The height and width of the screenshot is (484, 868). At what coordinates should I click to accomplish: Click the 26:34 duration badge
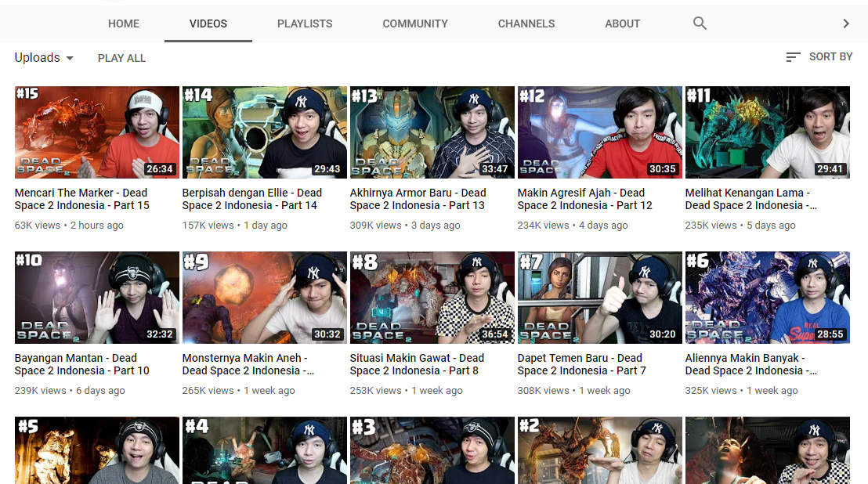coord(160,168)
